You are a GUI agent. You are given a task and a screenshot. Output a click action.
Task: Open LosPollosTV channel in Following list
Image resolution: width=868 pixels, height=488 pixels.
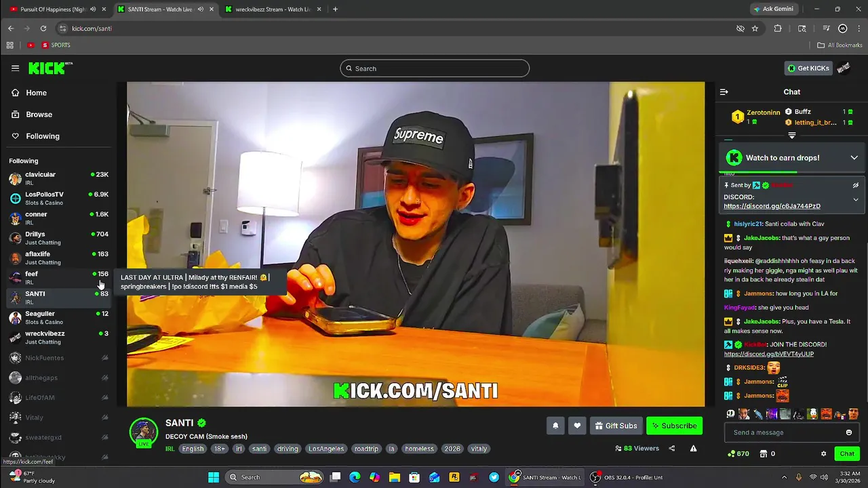click(x=58, y=199)
